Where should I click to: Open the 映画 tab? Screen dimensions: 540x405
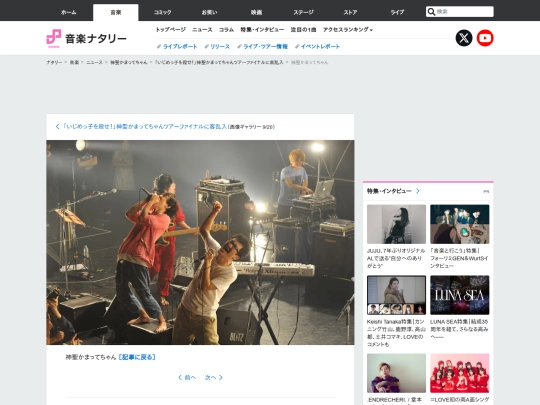pos(256,12)
